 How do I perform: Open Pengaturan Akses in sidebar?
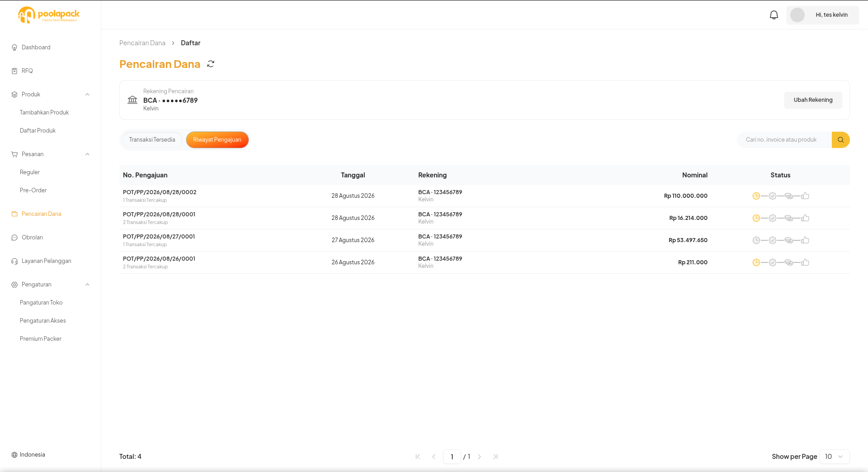pos(43,321)
